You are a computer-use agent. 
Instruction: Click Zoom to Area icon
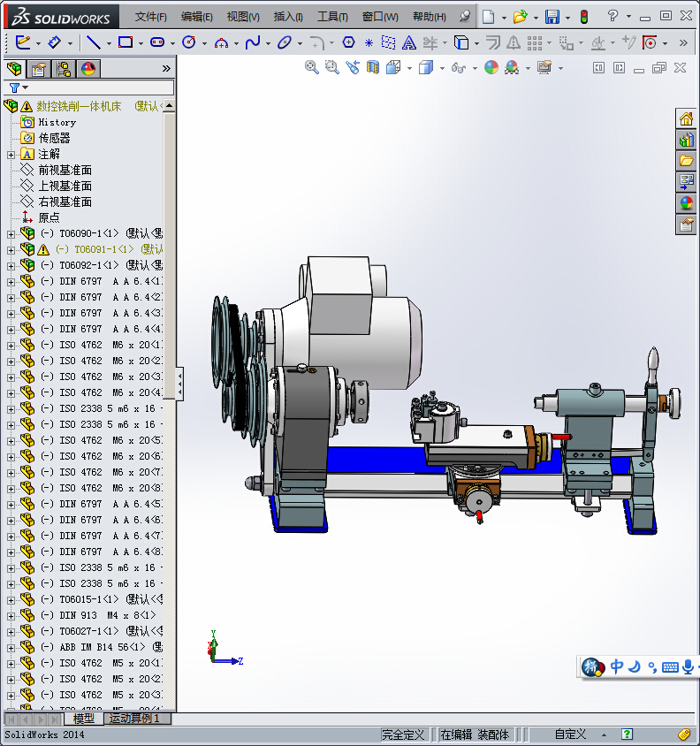pyautogui.click(x=331, y=67)
